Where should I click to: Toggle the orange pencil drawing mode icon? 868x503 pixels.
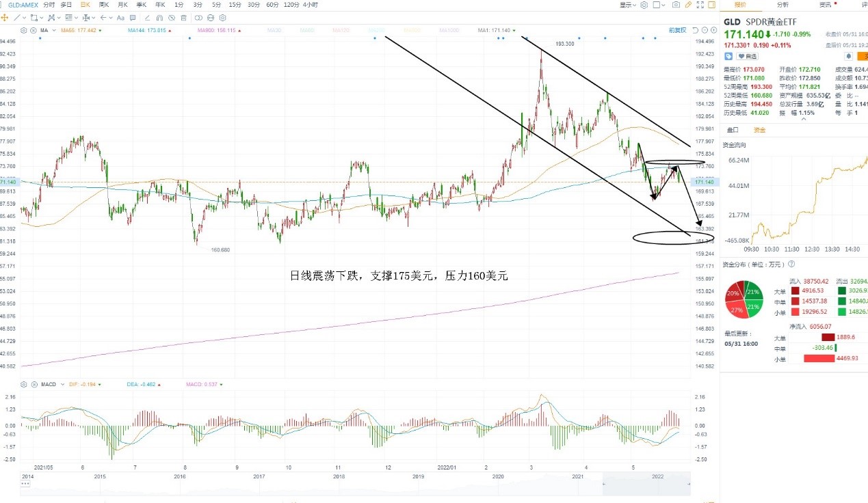click(688, 5)
